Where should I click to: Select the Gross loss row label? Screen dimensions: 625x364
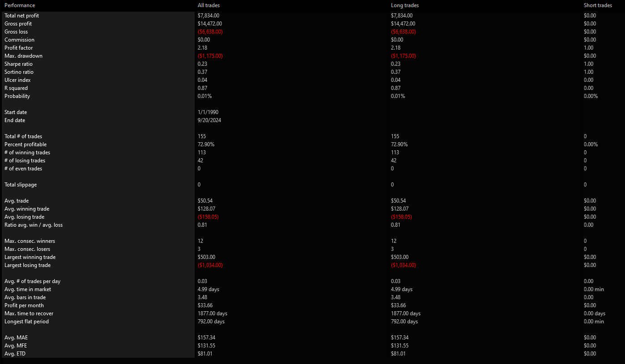click(x=16, y=32)
